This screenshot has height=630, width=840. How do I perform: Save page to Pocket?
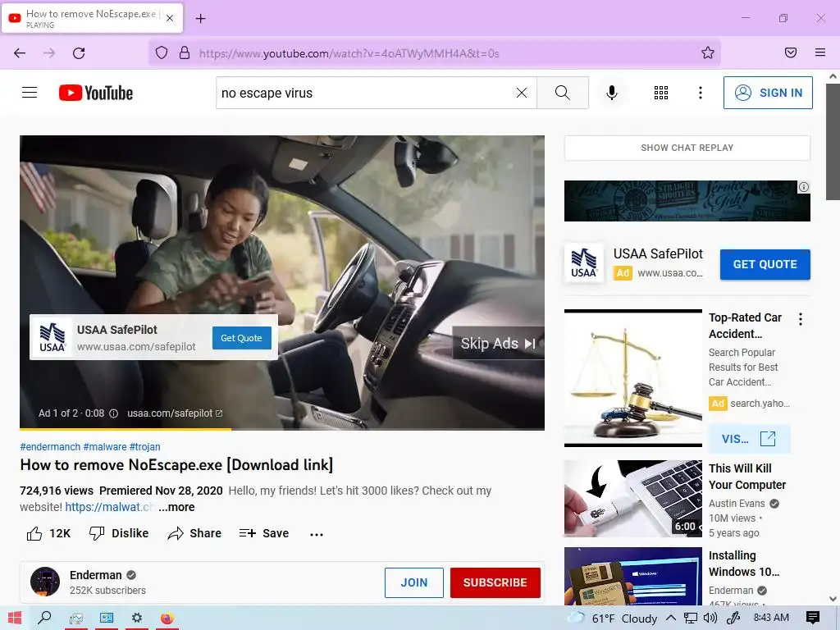coord(791,52)
